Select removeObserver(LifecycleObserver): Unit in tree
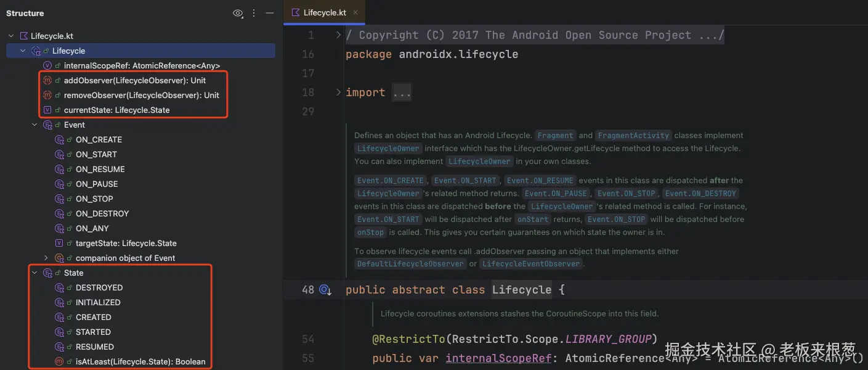 pos(142,95)
